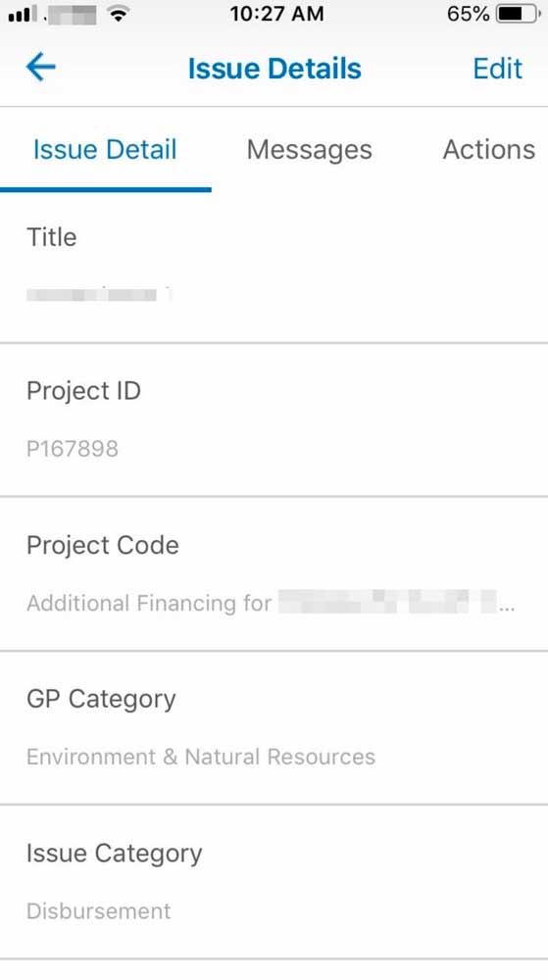This screenshot has height=980, width=548.
Task: Tap the blurred Title value field
Action: point(99,294)
